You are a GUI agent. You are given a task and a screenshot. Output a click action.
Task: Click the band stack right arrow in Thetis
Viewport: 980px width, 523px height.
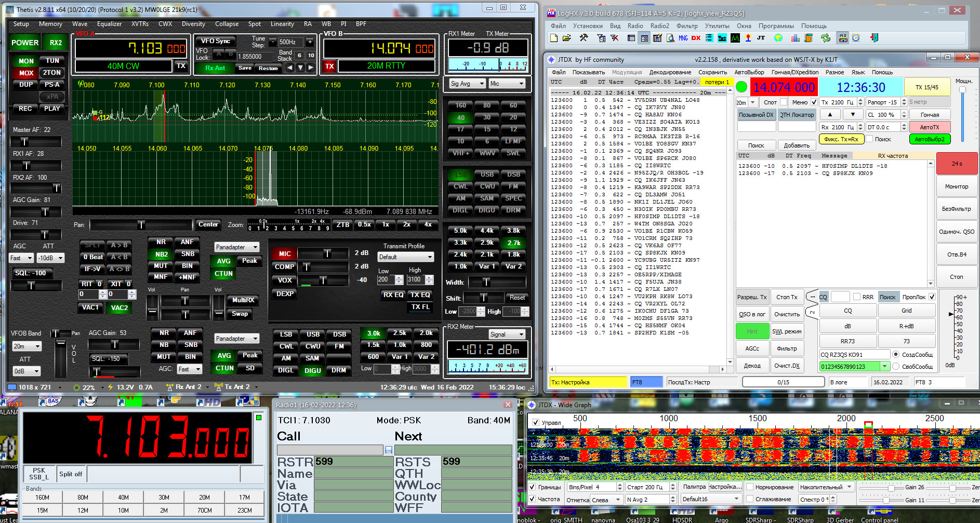point(311,68)
